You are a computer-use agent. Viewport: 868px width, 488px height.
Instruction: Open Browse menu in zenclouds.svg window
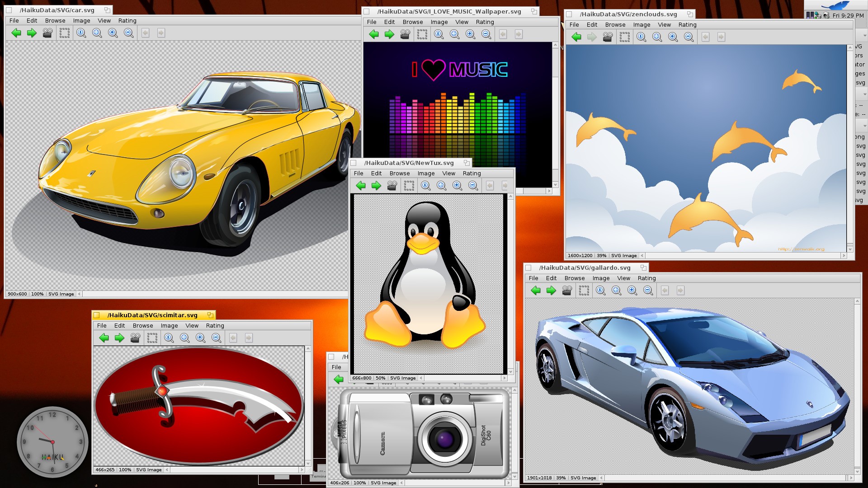pyautogui.click(x=615, y=25)
